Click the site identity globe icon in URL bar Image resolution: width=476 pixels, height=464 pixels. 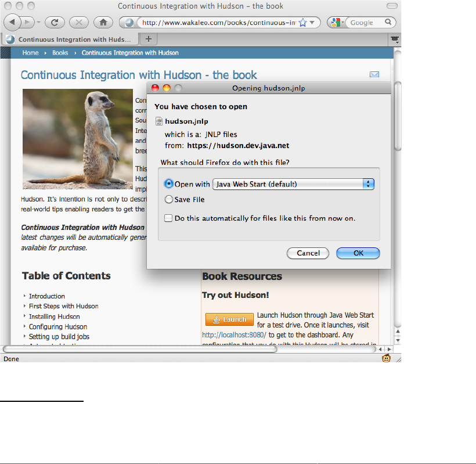129,23
